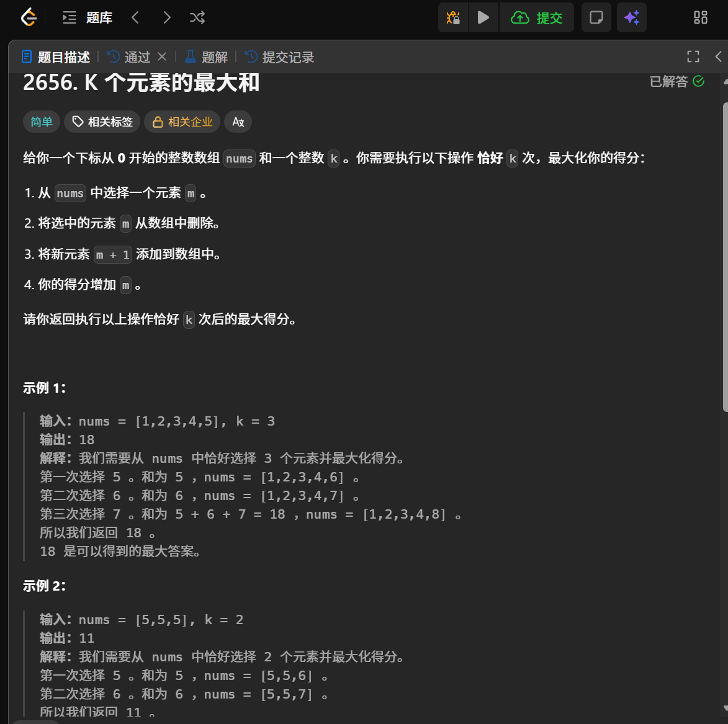Go to the next problem arrow

(167, 17)
